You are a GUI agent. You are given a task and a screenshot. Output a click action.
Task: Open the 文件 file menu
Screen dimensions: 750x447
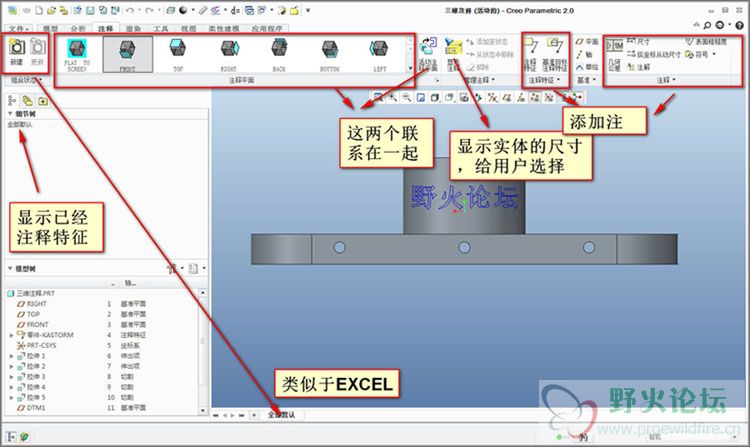pos(18,29)
